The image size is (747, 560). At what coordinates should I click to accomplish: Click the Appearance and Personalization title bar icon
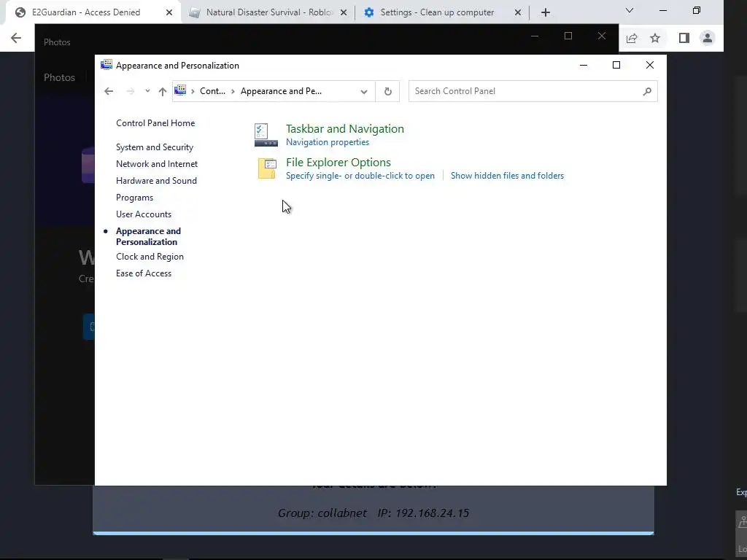[x=107, y=65]
